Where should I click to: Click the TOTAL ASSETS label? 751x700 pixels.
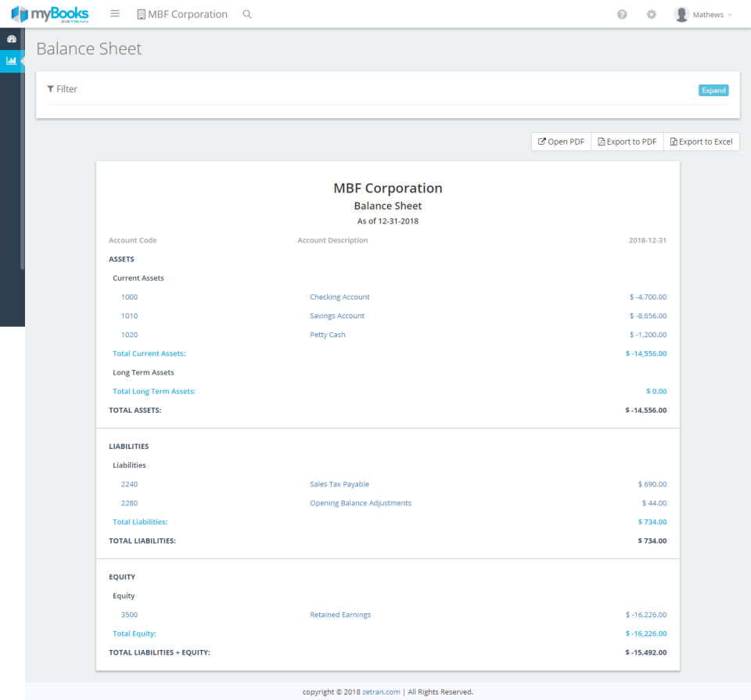point(135,411)
